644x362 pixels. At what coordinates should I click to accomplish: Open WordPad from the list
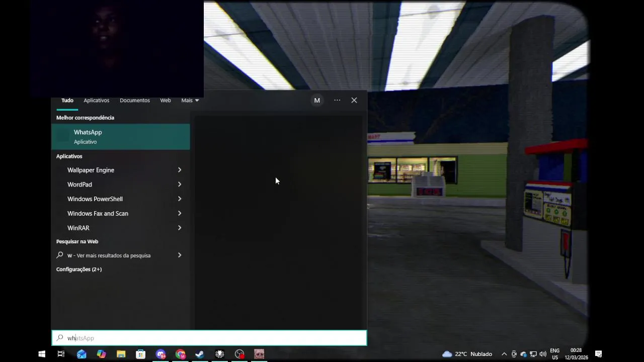tap(79, 185)
